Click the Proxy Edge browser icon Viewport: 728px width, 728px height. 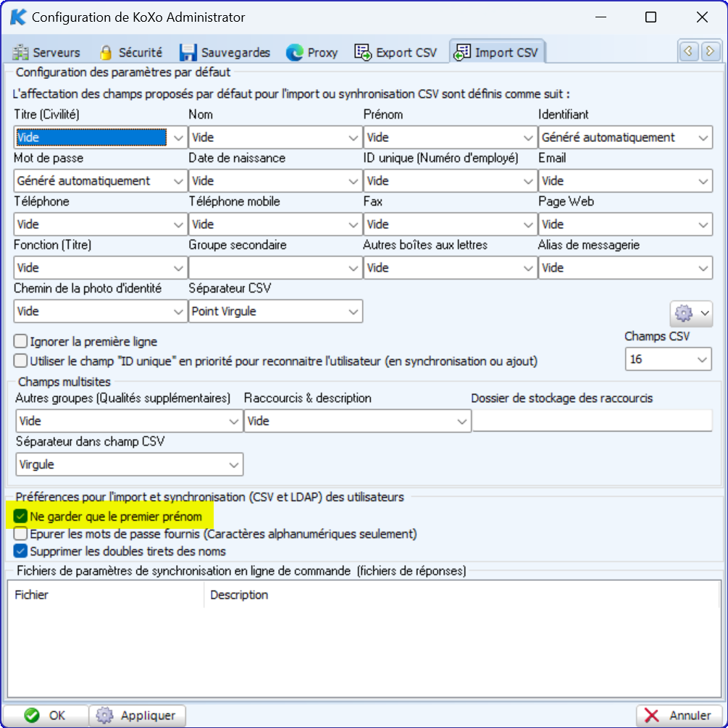coord(294,53)
